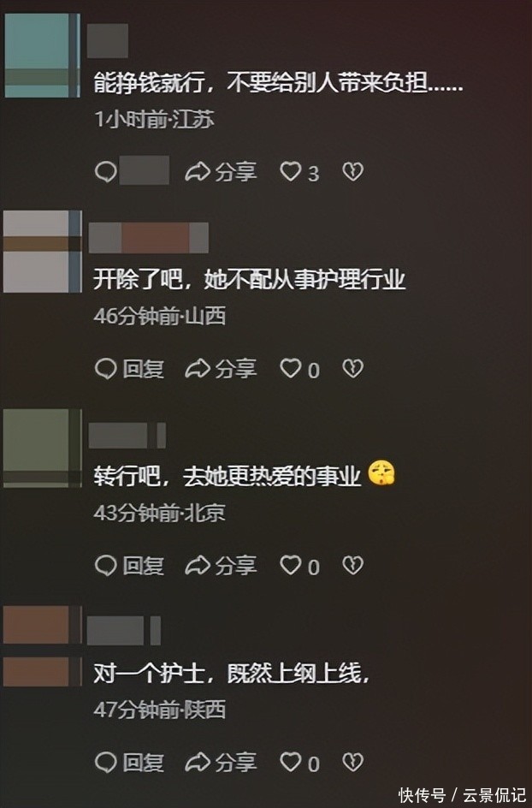Reply to the 陕西 comment

pyautogui.click(x=130, y=762)
